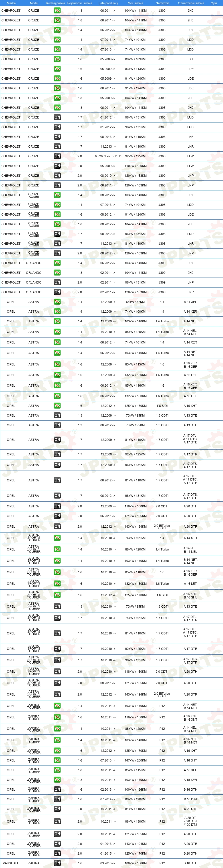This screenshot has width=223, height=868.
Task: Select the '05.2009 -> 05.2011' production years cell
Action: click(x=108, y=156)
